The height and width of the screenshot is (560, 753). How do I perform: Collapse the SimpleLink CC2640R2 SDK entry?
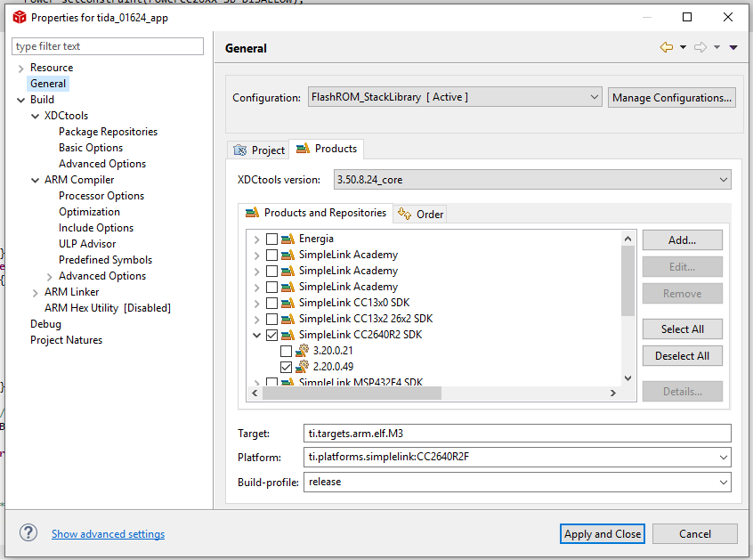click(x=257, y=336)
